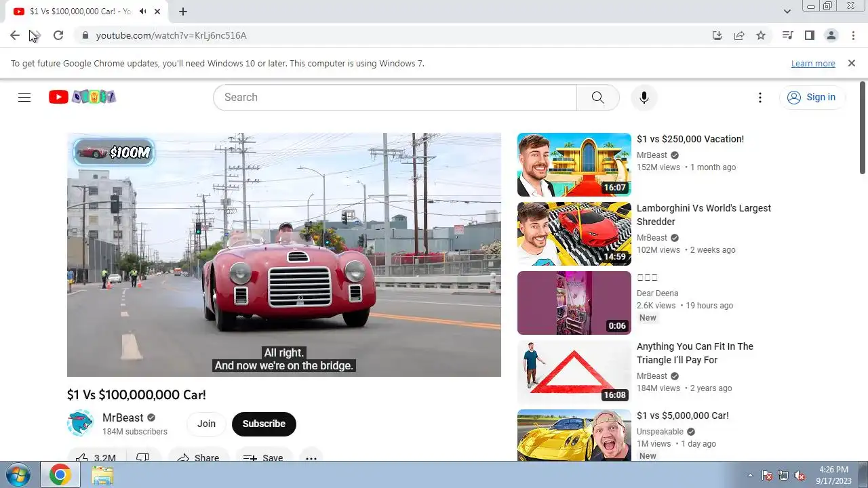This screenshot has height=488, width=868.
Task: Open title '$1 vs $250,000 Vacation!'
Action: point(690,139)
